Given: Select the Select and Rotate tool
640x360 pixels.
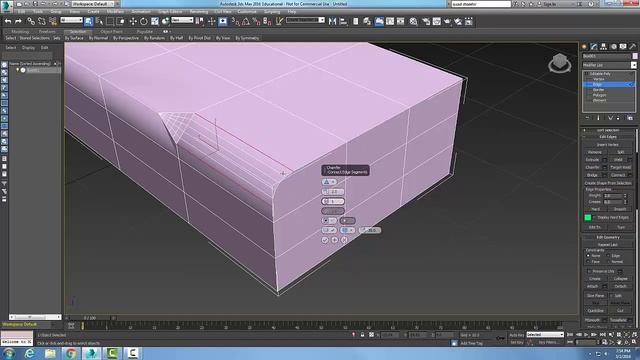Looking at the screenshot, I should click(144, 21).
